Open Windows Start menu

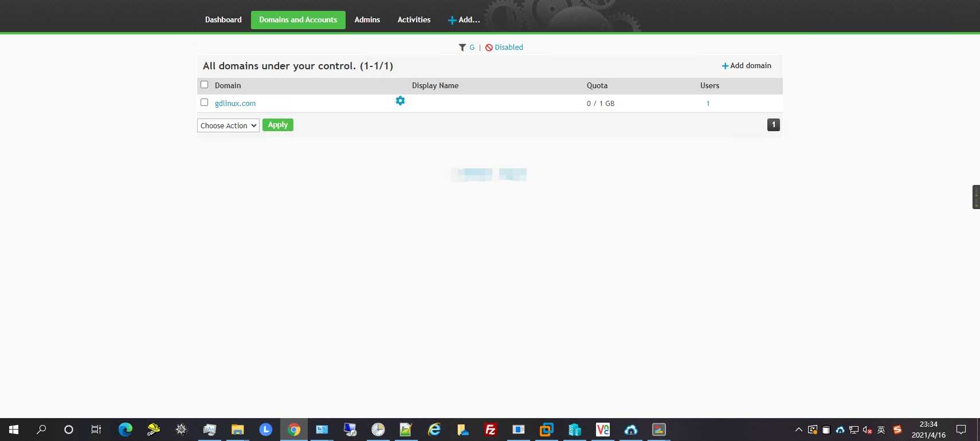pyautogui.click(x=14, y=430)
